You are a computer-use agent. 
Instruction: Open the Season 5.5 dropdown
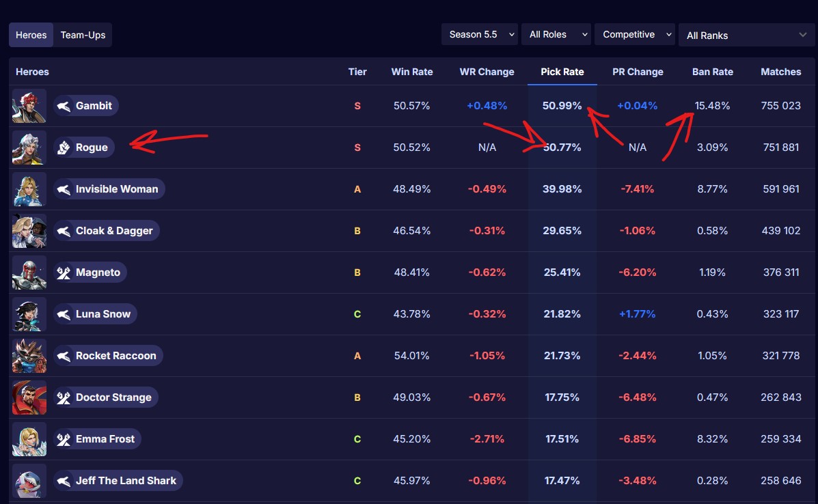(480, 34)
